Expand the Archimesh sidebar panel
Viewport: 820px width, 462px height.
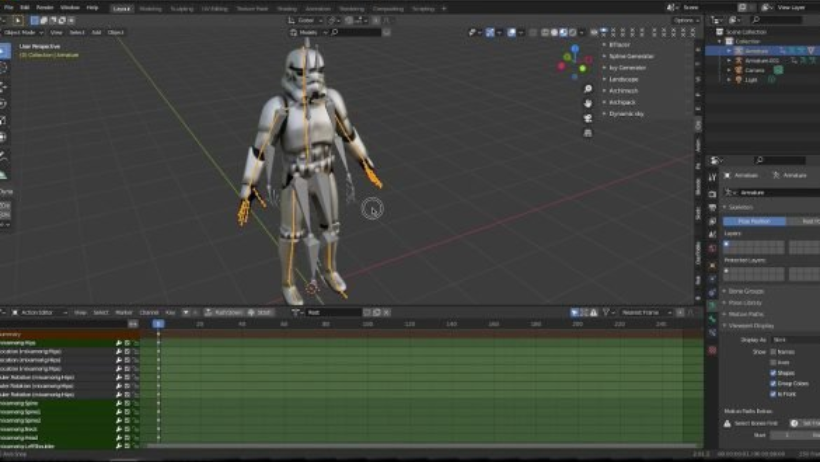tap(621, 91)
